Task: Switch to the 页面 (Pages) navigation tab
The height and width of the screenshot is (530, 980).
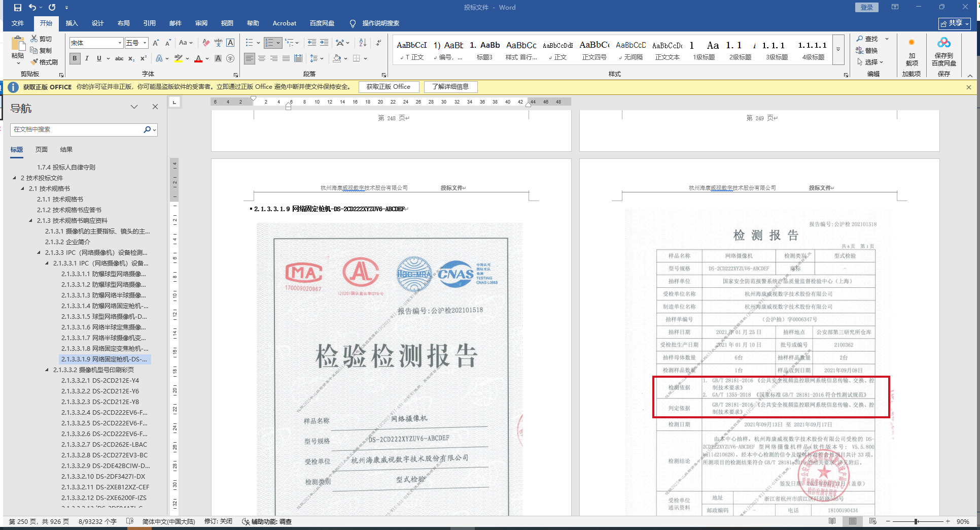Action: click(x=42, y=150)
